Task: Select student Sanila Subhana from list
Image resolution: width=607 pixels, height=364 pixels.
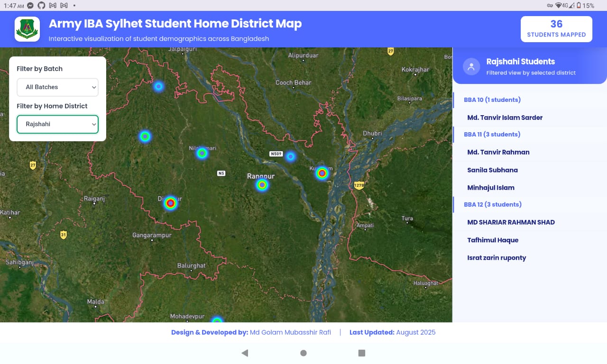Action: click(x=492, y=170)
